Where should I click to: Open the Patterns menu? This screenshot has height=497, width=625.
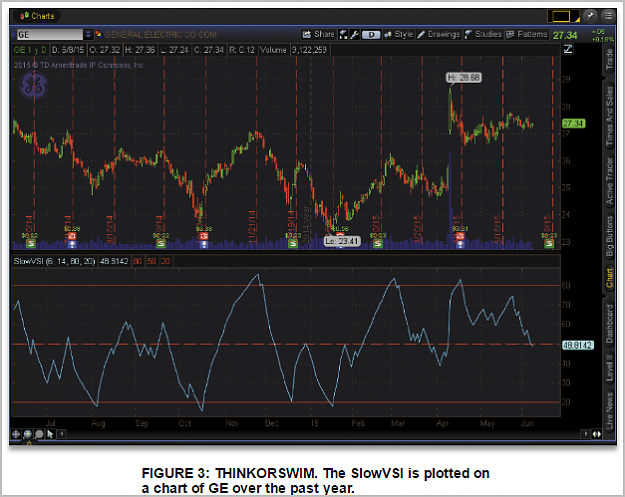click(x=527, y=35)
